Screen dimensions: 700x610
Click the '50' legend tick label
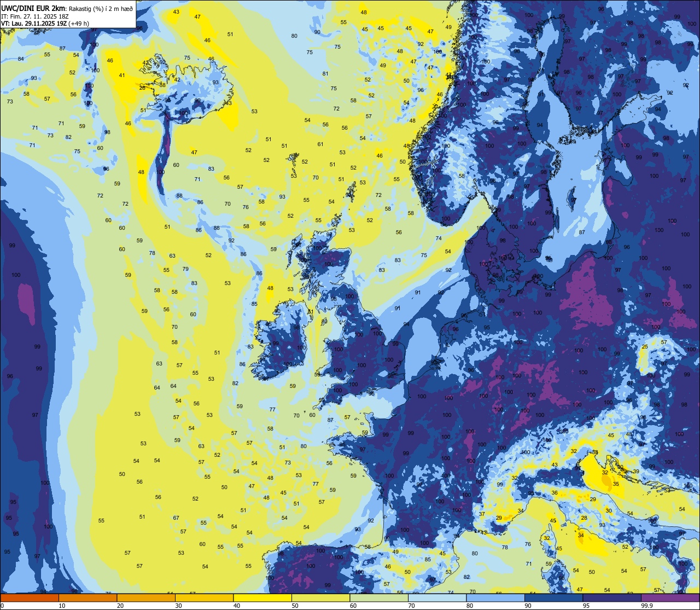tap(295, 606)
